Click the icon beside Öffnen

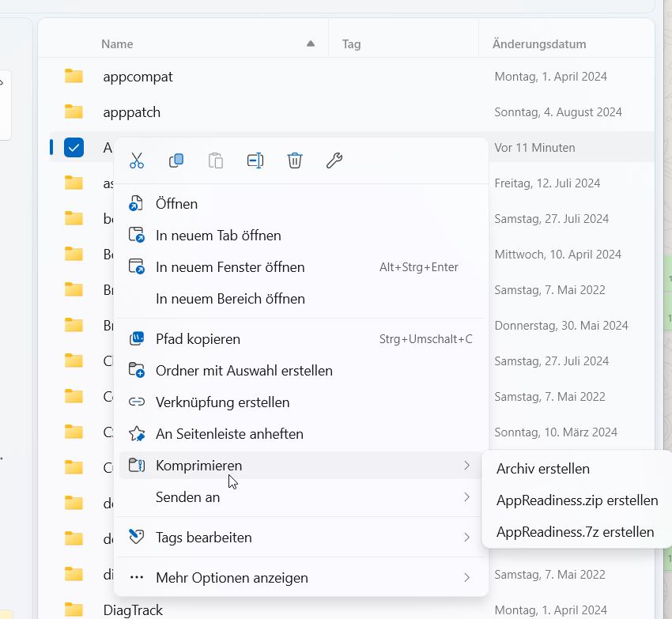(x=136, y=204)
